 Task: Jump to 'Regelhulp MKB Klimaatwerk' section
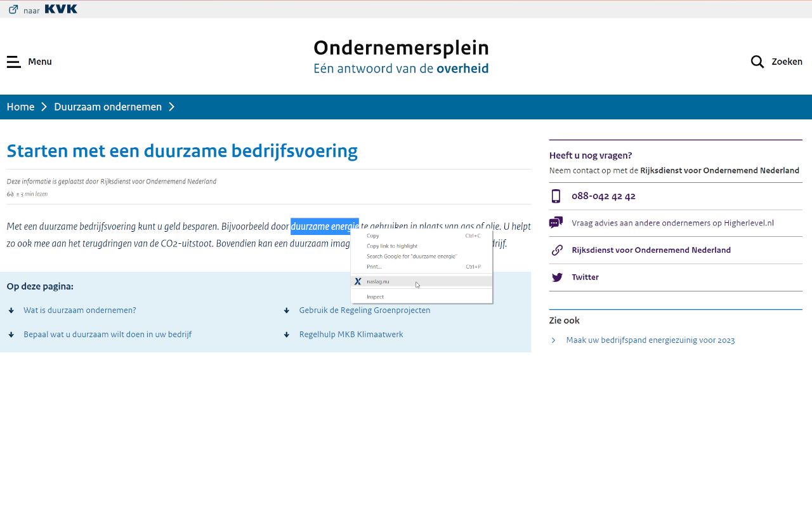pos(351,335)
